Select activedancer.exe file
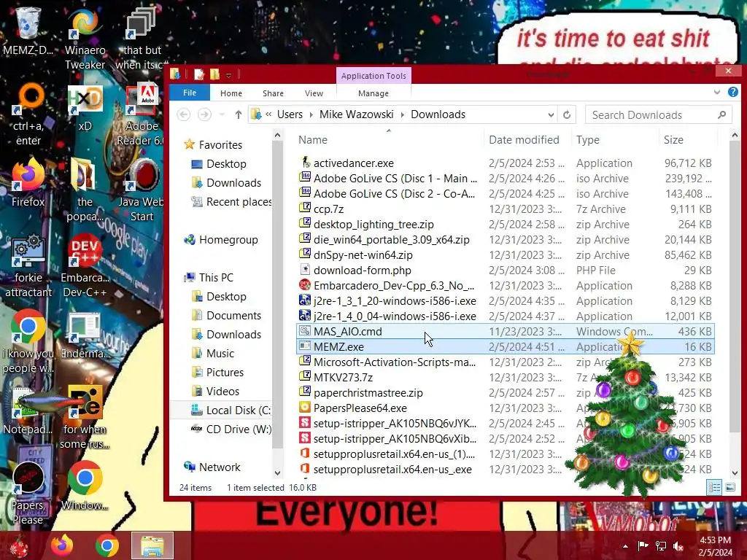 coord(505,163)
